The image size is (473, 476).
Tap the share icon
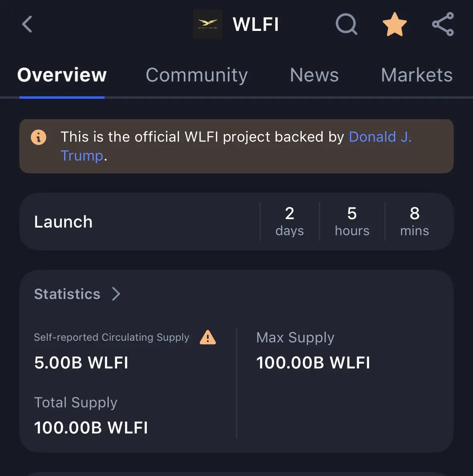pyautogui.click(x=443, y=24)
